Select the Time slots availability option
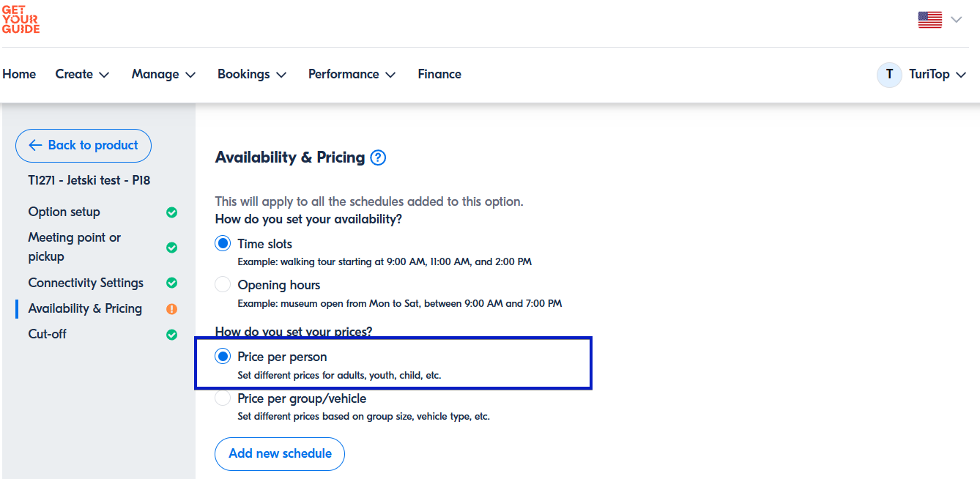Screen dimensions: 980x479 pyautogui.click(x=222, y=242)
